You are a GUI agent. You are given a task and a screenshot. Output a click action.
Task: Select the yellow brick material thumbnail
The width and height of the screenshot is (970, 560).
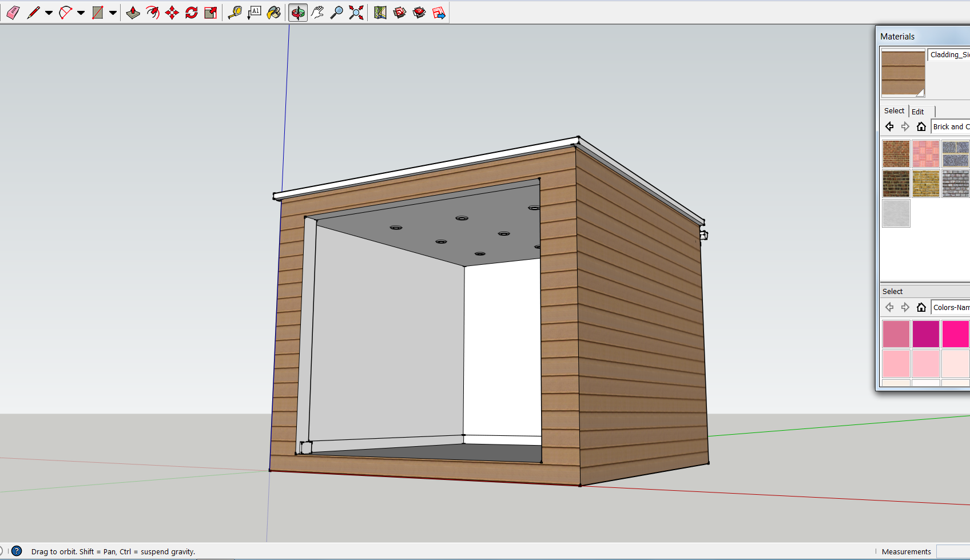925,184
